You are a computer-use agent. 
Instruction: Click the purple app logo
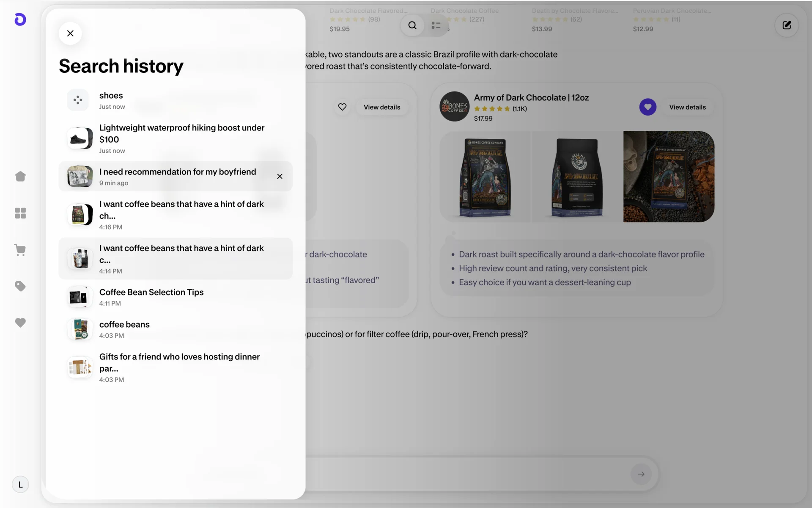click(x=20, y=19)
